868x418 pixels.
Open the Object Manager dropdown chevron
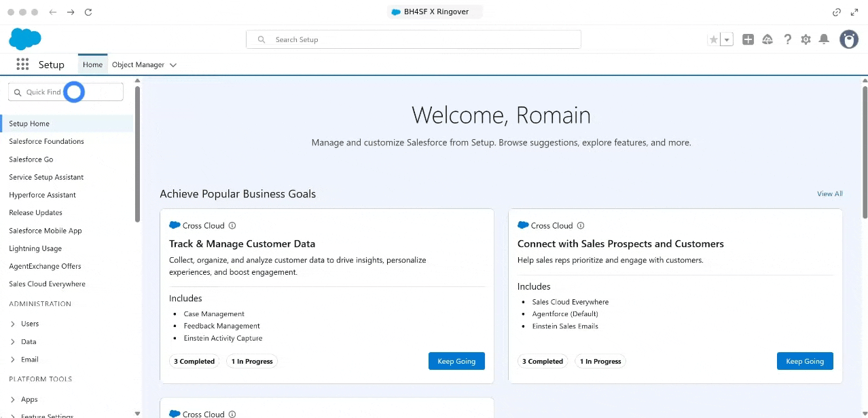[x=173, y=65]
